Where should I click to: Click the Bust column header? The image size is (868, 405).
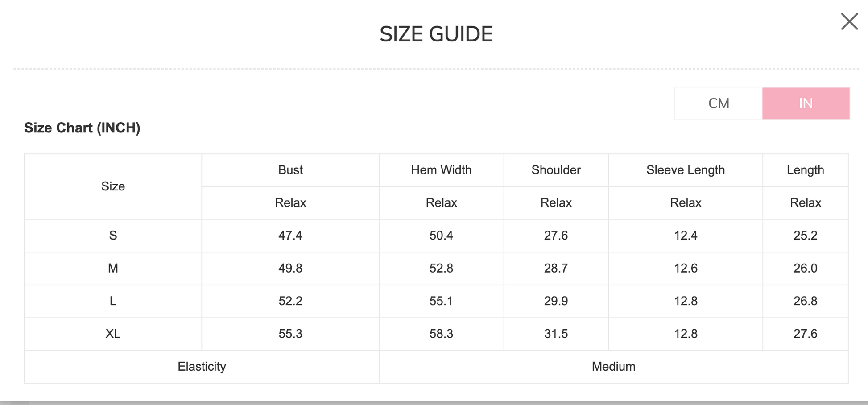[290, 170]
